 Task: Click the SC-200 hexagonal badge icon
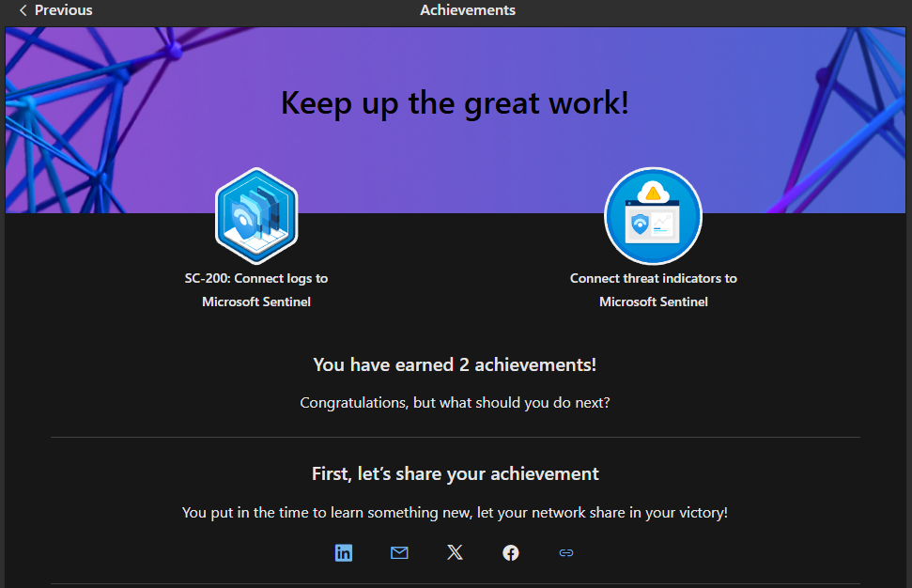tap(255, 215)
